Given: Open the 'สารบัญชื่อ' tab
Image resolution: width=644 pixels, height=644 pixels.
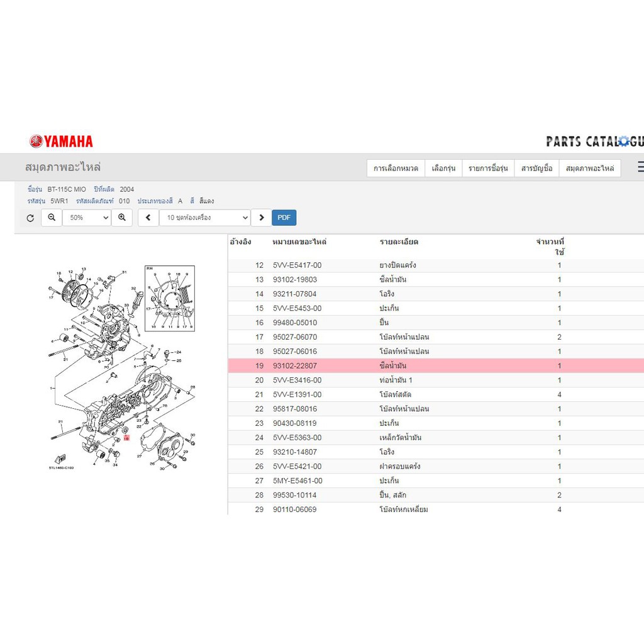Looking at the screenshot, I should [x=537, y=169].
